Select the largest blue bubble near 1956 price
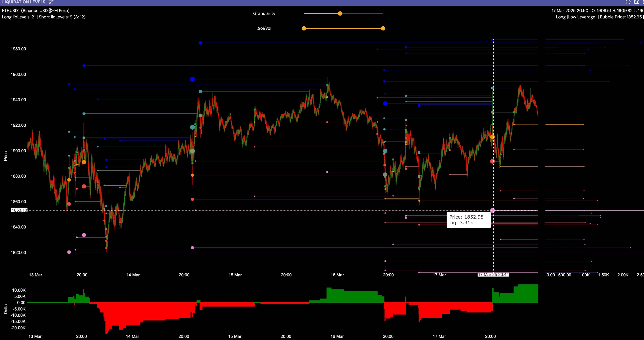This screenshot has width=644, height=340. pyautogui.click(x=192, y=79)
